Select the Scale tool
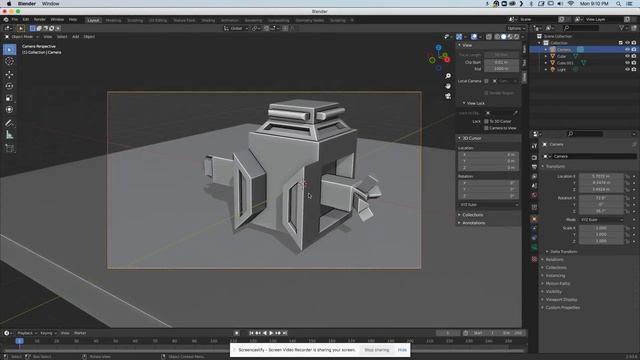This screenshot has width=640, height=360. 9,98
